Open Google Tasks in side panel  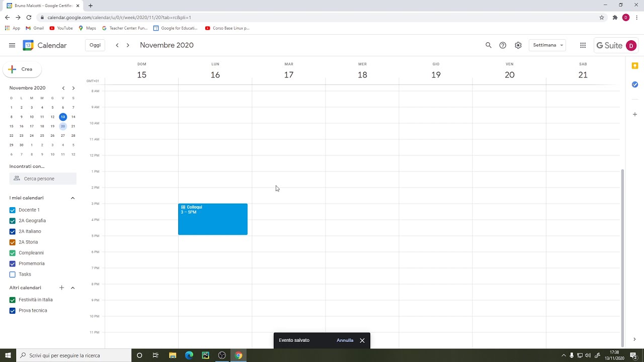[x=635, y=84]
